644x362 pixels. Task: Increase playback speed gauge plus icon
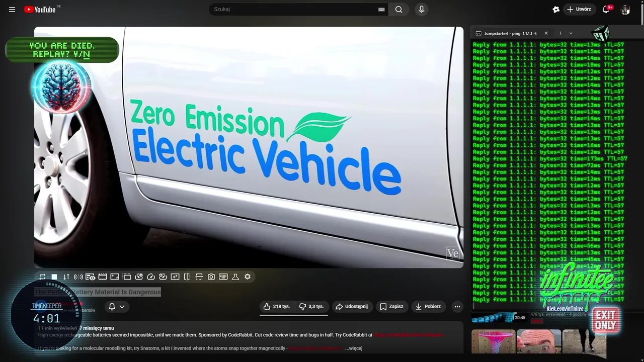point(163,277)
